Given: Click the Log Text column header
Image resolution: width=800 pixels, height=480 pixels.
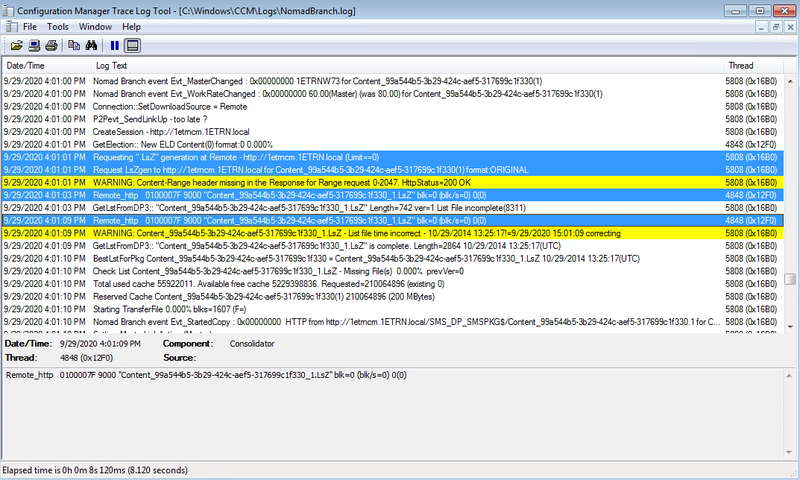Looking at the screenshot, I should tap(400, 65).
